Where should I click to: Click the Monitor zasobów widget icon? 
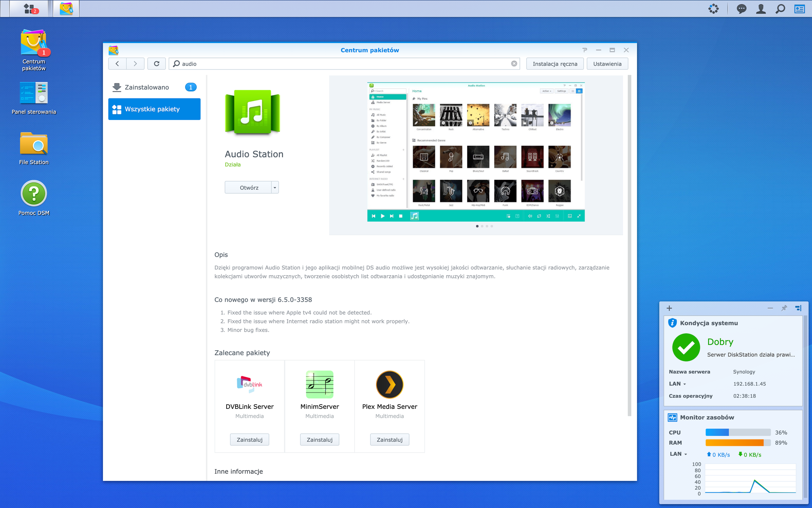[672, 417]
